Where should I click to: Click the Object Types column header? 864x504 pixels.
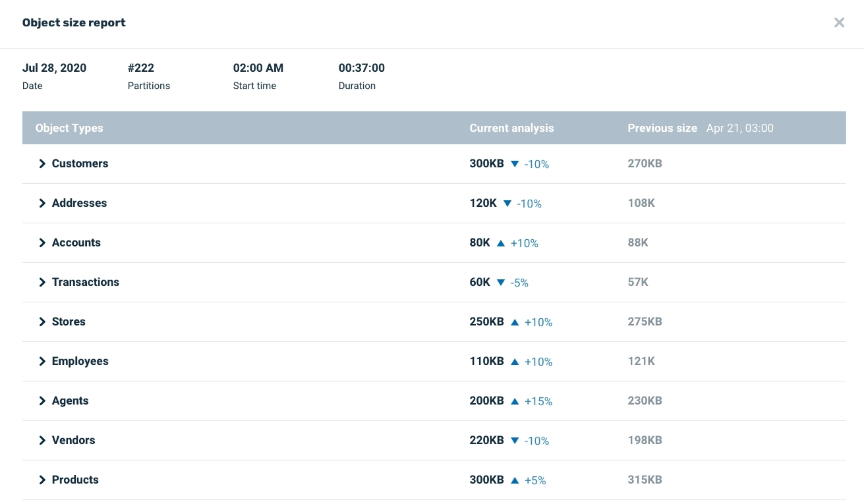pos(69,128)
